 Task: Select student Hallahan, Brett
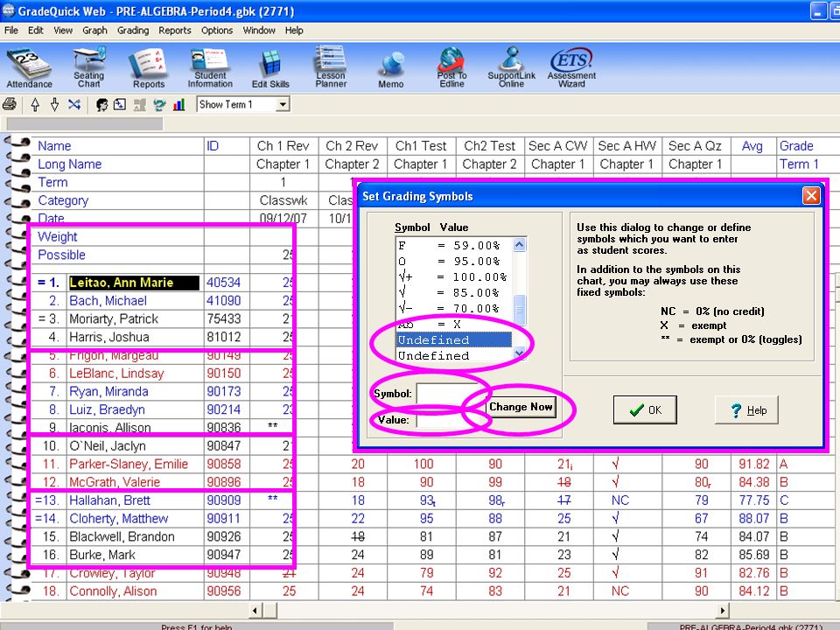click(110, 500)
